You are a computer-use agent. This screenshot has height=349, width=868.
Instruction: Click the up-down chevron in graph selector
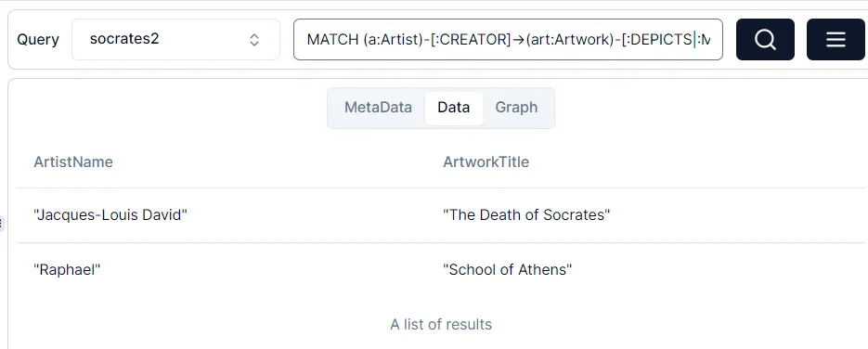pos(254,40)
